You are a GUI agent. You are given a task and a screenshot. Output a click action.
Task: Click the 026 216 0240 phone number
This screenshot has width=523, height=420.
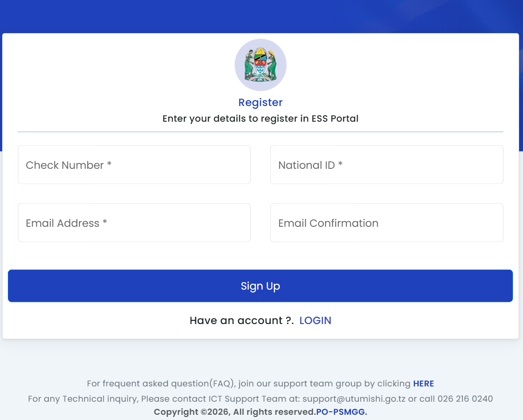click(465, 399)
